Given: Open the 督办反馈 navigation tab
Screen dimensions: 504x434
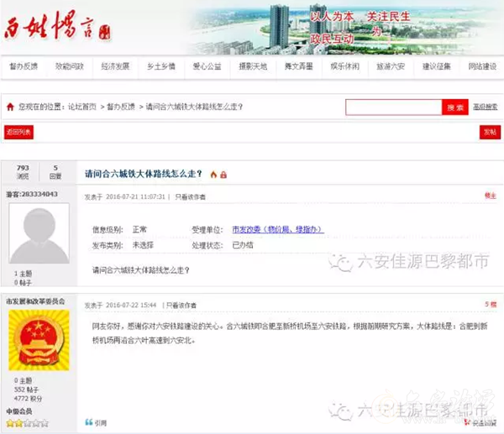Looking at the screenshot, I should [x=23, y=65].
